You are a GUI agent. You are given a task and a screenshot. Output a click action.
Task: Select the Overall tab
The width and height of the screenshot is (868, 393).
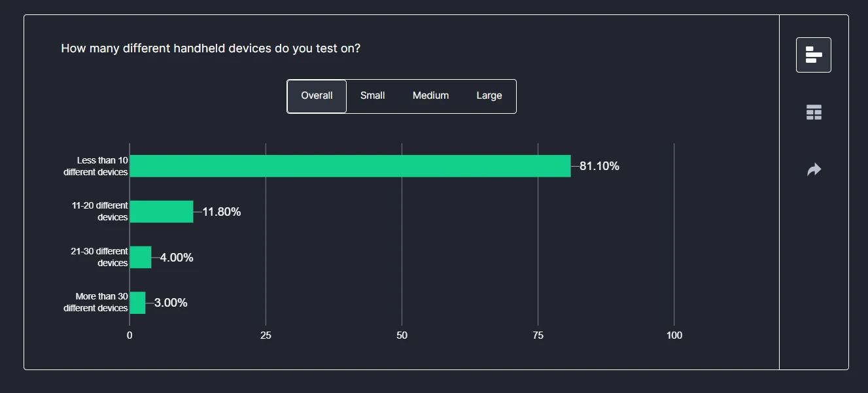(317, 95)
